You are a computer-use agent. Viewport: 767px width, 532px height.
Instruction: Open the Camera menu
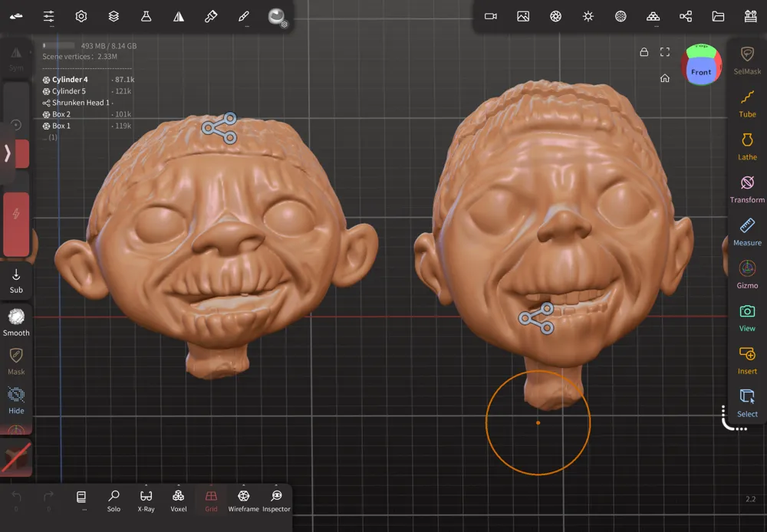[x=491, y=16]
